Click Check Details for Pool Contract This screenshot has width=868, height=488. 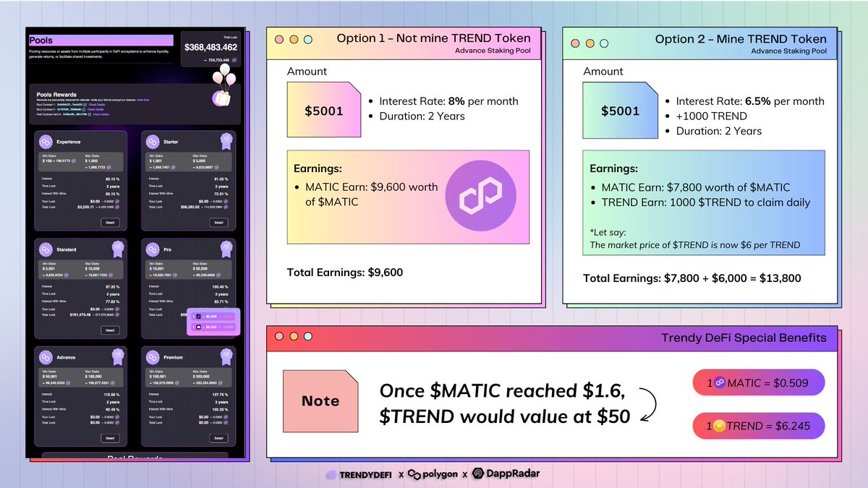tap(101, 114)
